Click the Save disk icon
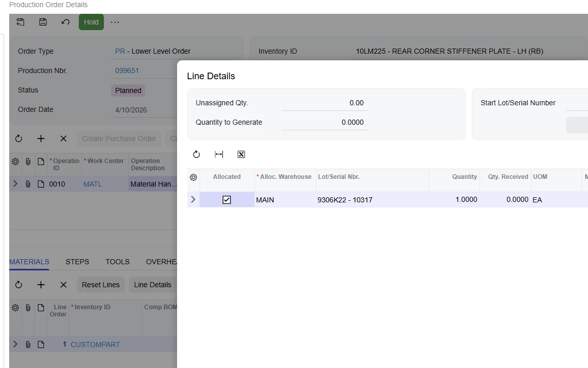Viewport: 588px width, 368px height. coord(43,22)
